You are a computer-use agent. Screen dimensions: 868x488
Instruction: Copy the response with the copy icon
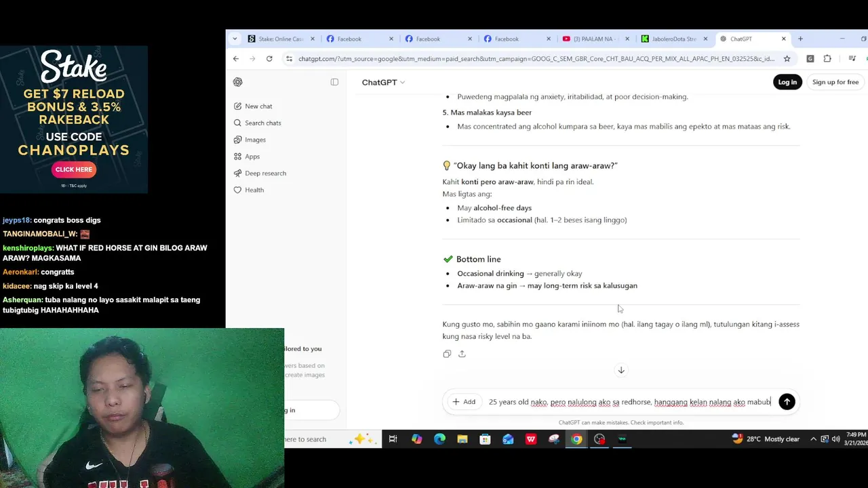[x=447, y=354]
